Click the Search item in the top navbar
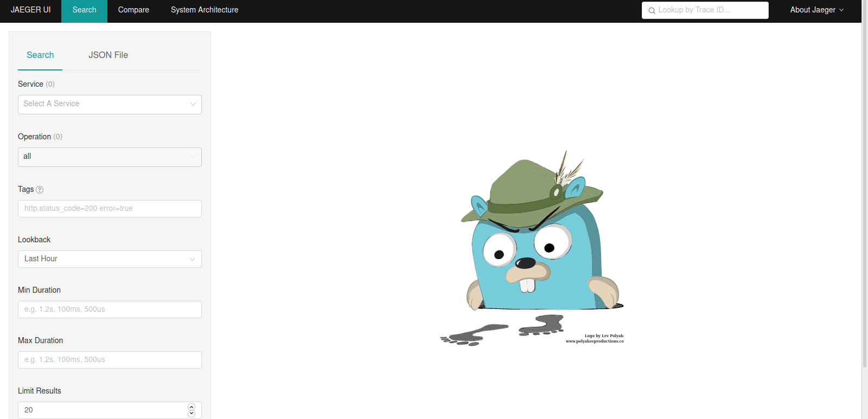868x419 pixels. coord(84,10)
